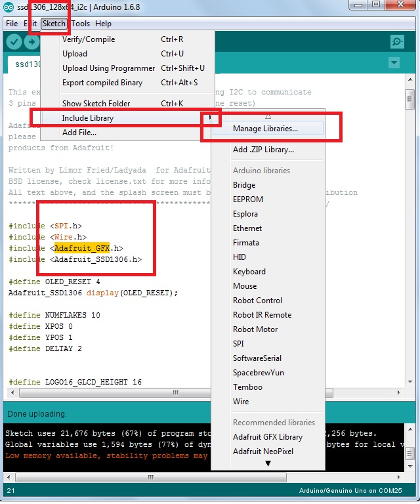The width and height of the screenshot is (420, 504).
Task: Include the Adafruit GFX Library
Action: click(x=268, y=437)
